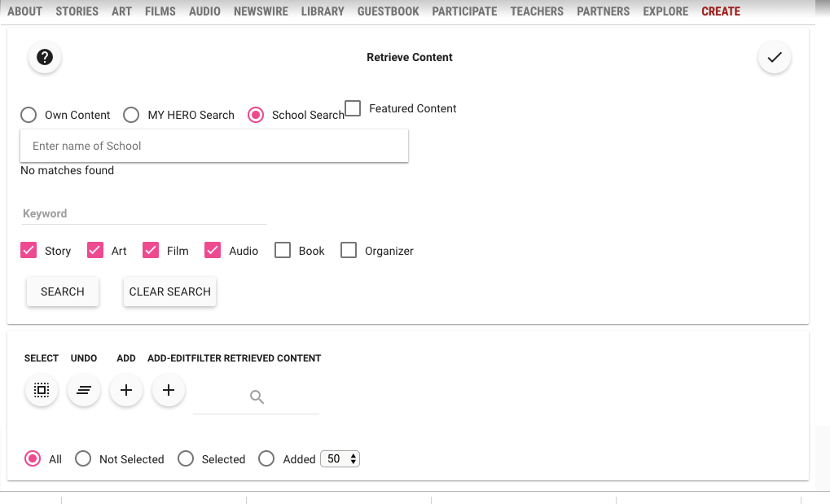Open the results count dropdown showing 50
The width and height of the screenshot is (830, 504).
[x=340, y=458]
